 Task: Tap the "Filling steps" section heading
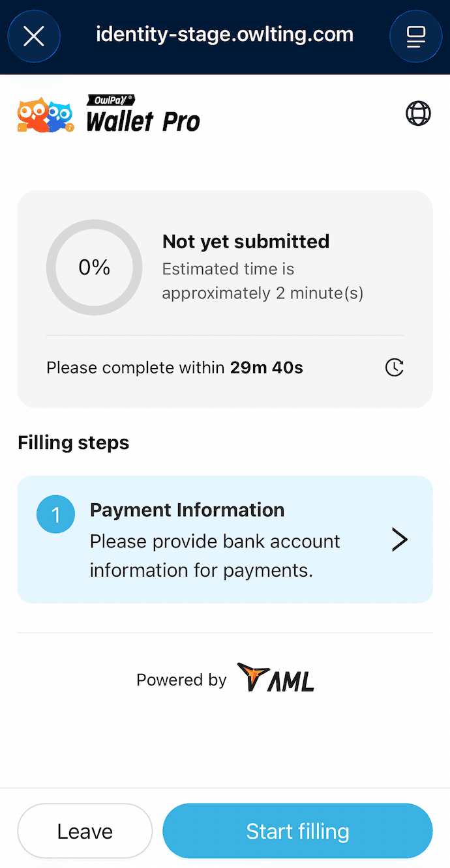(x=73, y=442)
